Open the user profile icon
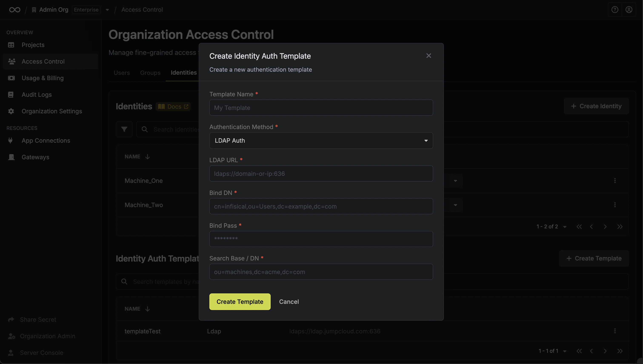The image size is (643, 364). point(629,10)
